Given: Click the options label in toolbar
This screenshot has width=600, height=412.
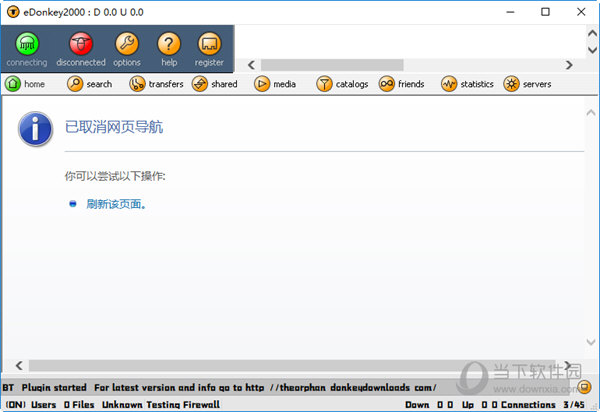Looking at the screenshot, I should tap(127, 62).
